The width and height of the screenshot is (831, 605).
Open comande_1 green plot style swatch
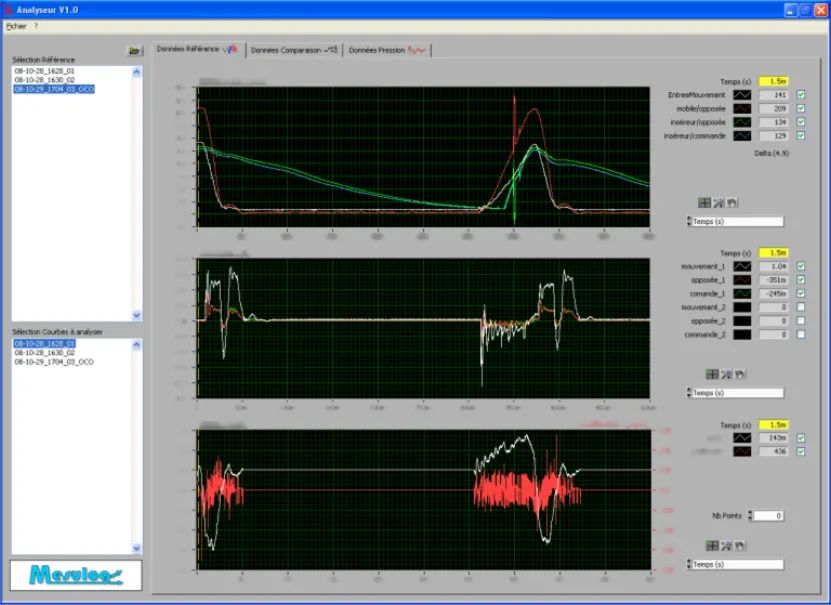[742, 293]
